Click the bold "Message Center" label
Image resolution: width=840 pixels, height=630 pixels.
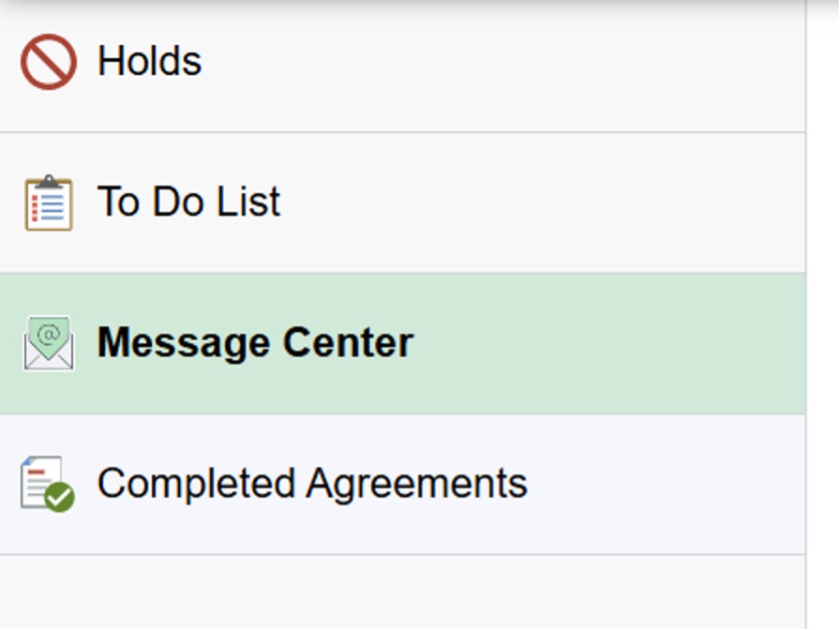[256, 343]
